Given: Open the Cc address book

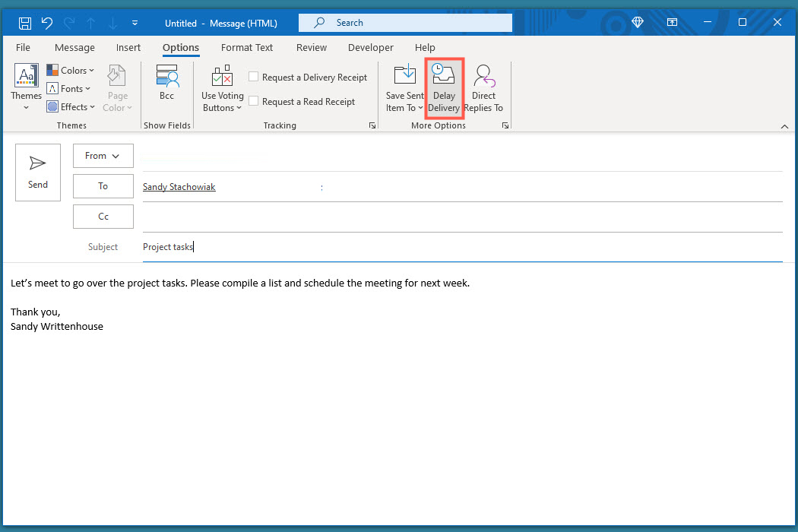Looking at the screenshot, I should point(103,216).
